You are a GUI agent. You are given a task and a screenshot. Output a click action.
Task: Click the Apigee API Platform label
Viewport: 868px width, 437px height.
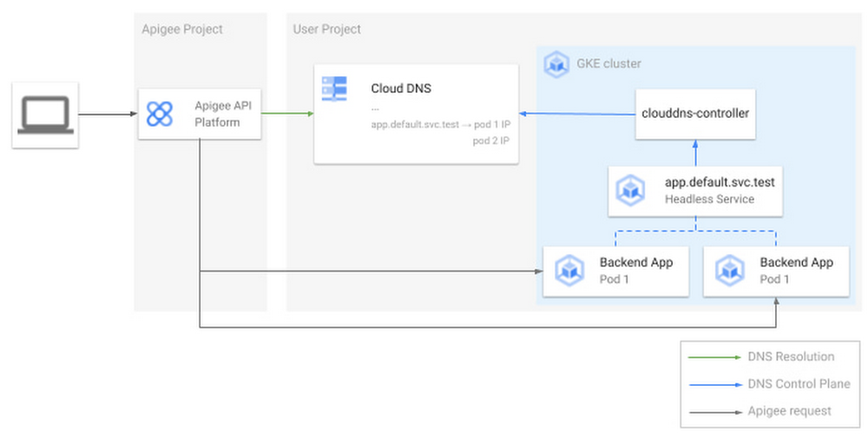(x=222, y=114)
